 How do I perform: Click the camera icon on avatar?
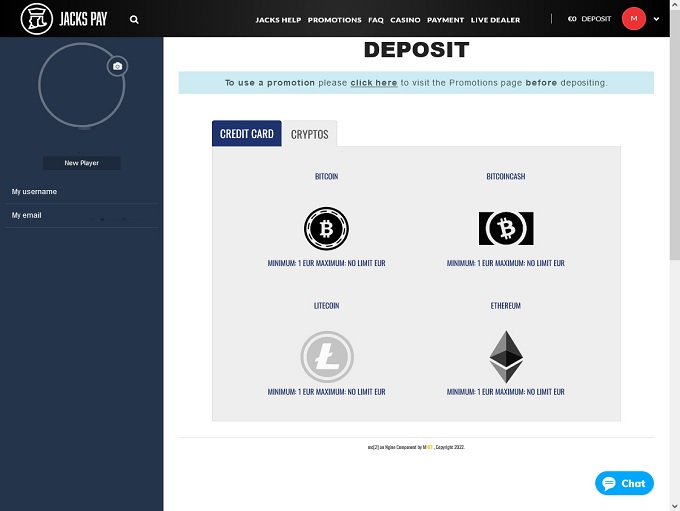117,66
